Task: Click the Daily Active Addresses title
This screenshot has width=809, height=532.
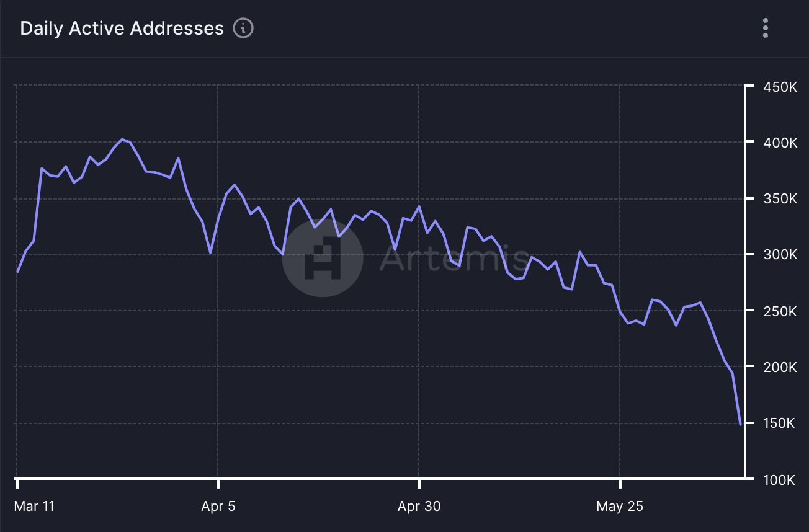Action: click(122, 29)
